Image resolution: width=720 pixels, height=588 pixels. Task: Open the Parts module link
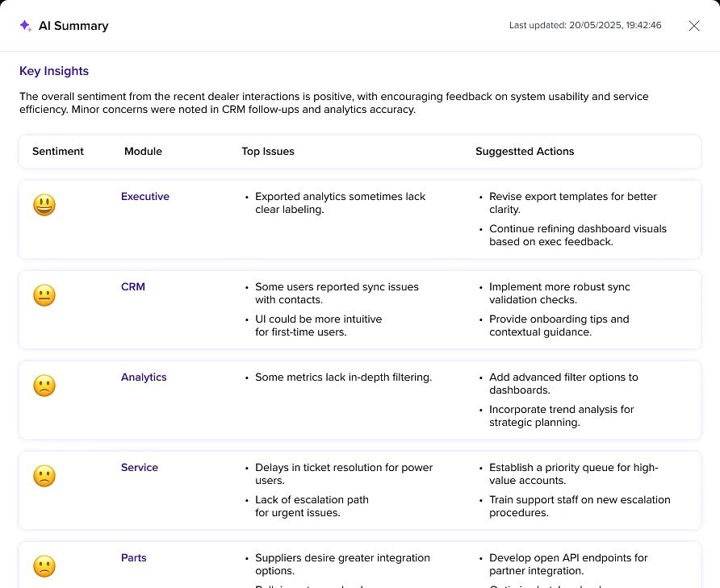pyautogui.click(x=134, y=558)
